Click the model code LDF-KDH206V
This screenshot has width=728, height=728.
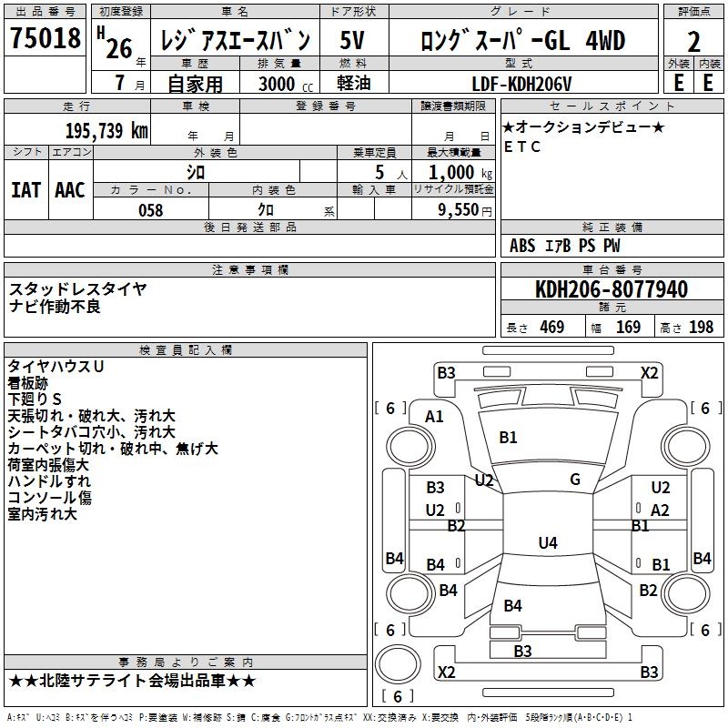[528, 84]
